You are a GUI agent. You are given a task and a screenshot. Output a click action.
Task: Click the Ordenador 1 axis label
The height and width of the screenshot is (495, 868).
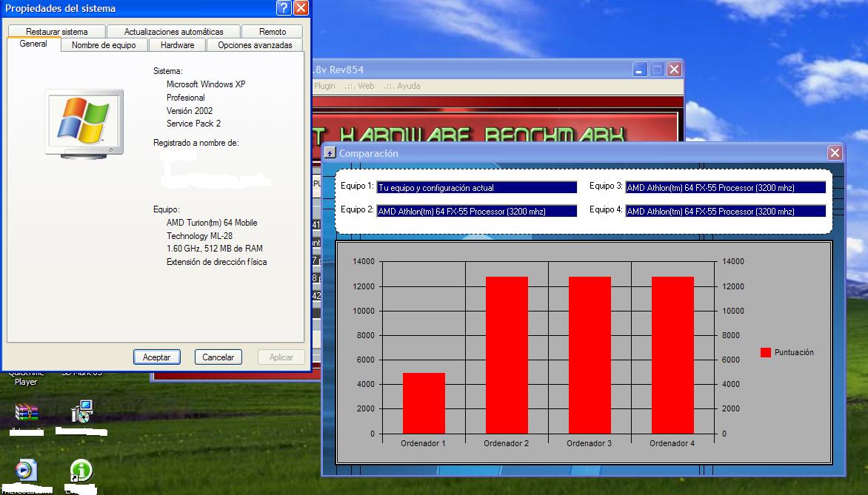(x=423, y=443)
